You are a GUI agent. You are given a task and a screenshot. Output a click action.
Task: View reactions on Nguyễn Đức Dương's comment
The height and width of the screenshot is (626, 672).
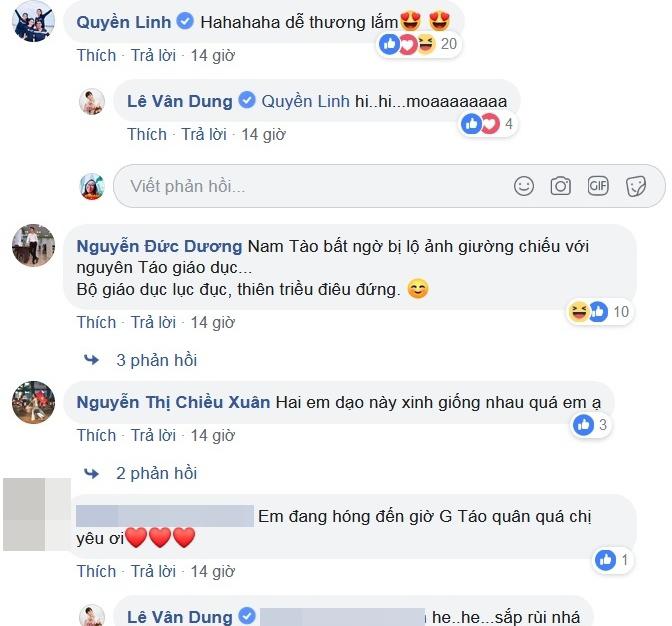(x=599, y=312)
